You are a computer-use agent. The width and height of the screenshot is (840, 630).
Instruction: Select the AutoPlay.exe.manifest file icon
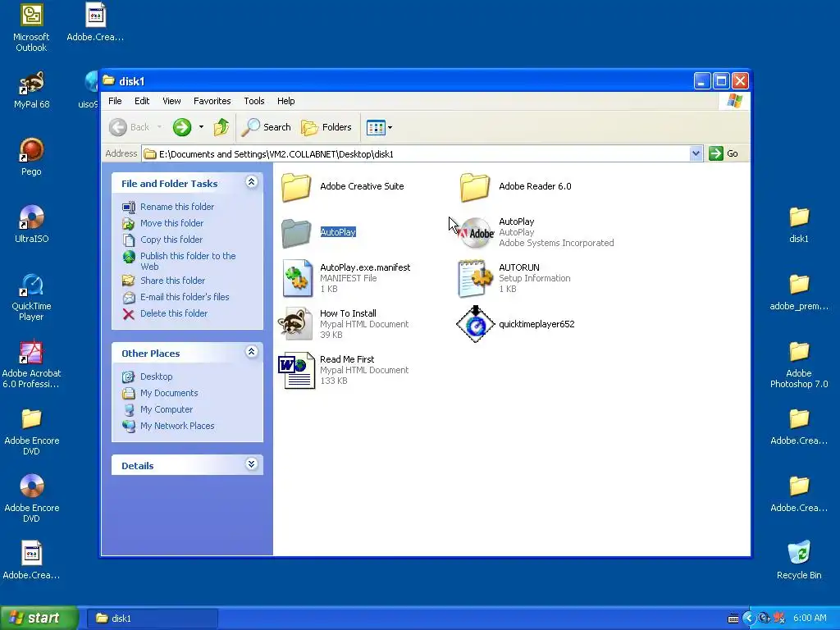(x=297, y=279)
